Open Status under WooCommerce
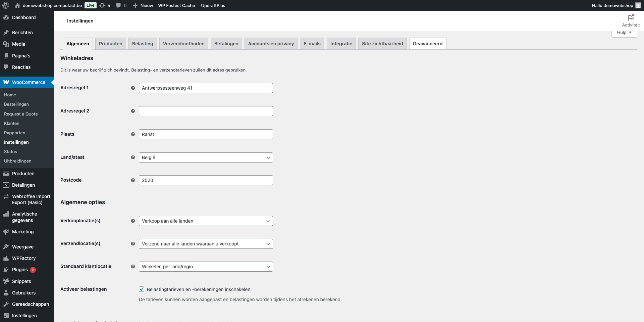 pos(10,151)
